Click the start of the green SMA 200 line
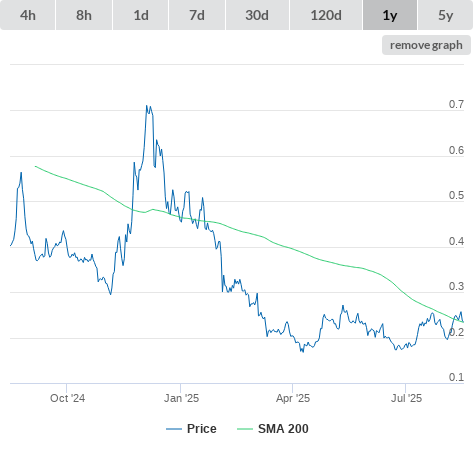 pyautogui.click(x=35, y=166)
